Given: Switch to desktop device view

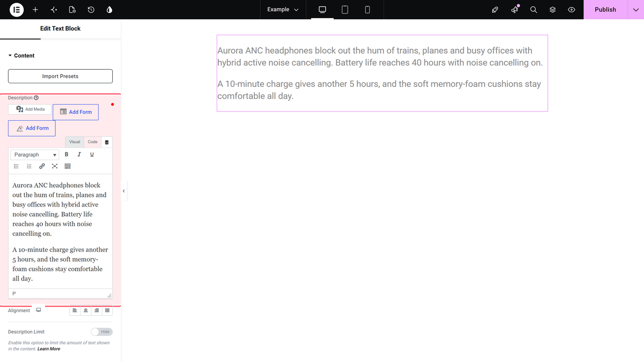Looking at the screenshot, I should coord(323,10).
